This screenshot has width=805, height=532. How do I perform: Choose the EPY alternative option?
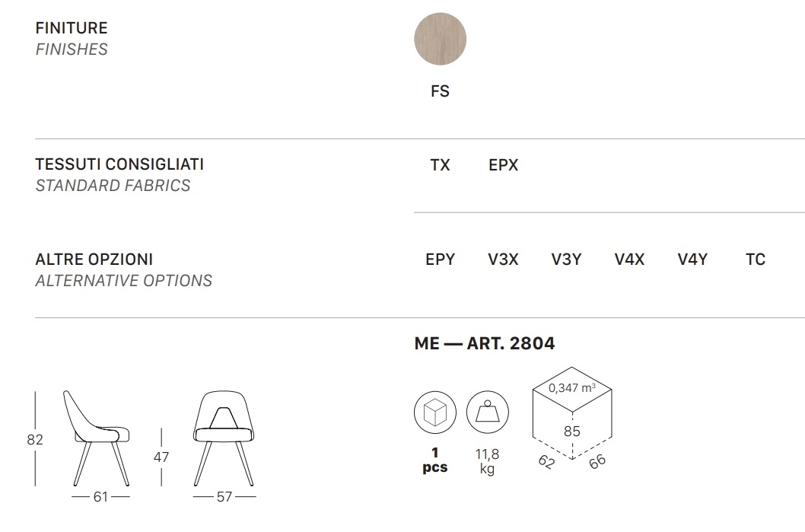(x=440, y=260)
